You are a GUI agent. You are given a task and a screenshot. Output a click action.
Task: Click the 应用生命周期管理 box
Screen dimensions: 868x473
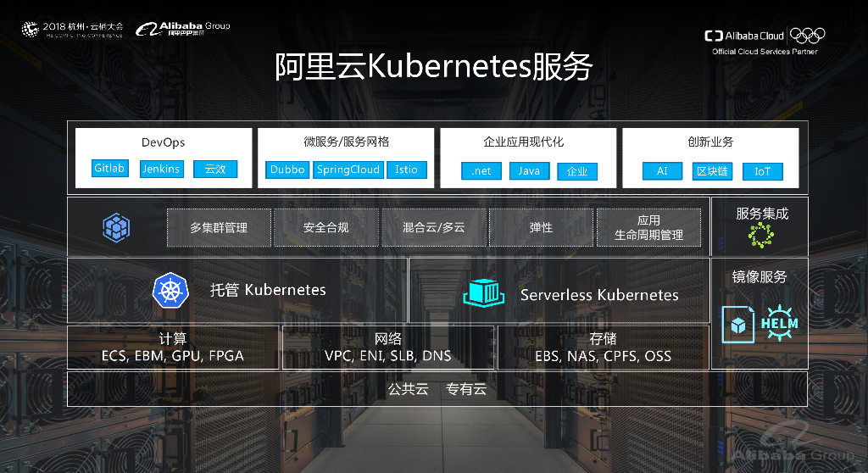coord(648,228)
